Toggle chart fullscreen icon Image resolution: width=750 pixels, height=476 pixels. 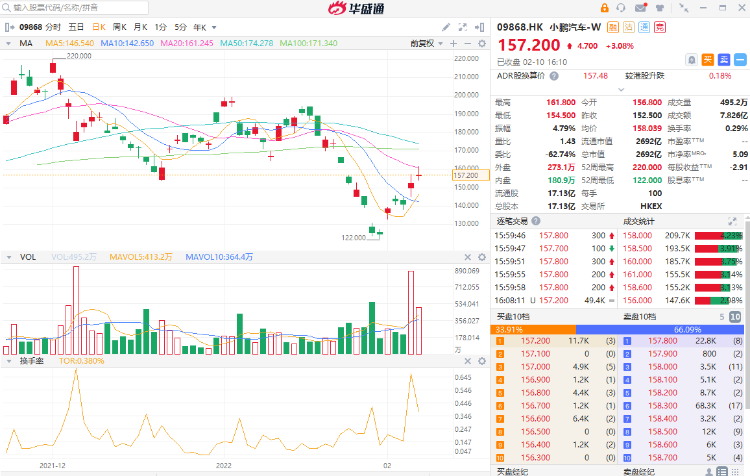[x=463, y=27]
